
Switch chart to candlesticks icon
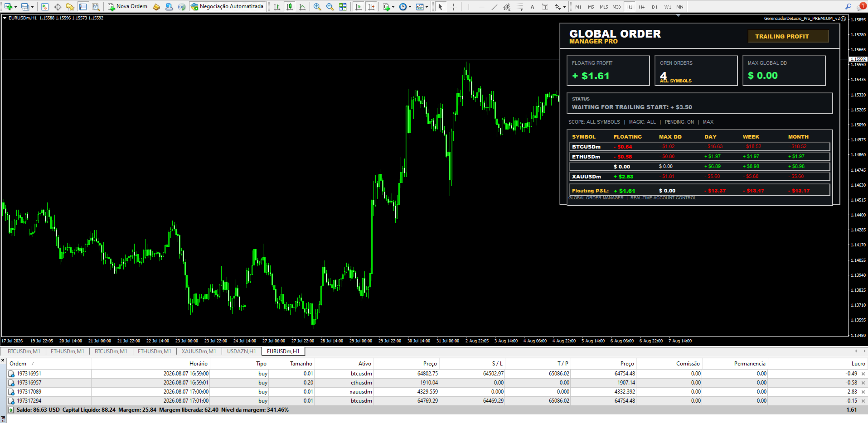click(x=290, y=7)
